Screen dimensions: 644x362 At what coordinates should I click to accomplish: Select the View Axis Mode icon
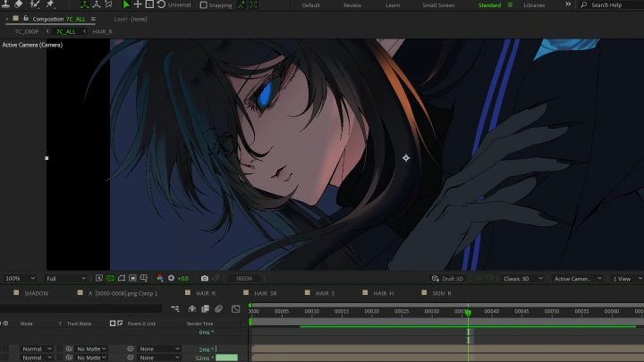point(108,4)
